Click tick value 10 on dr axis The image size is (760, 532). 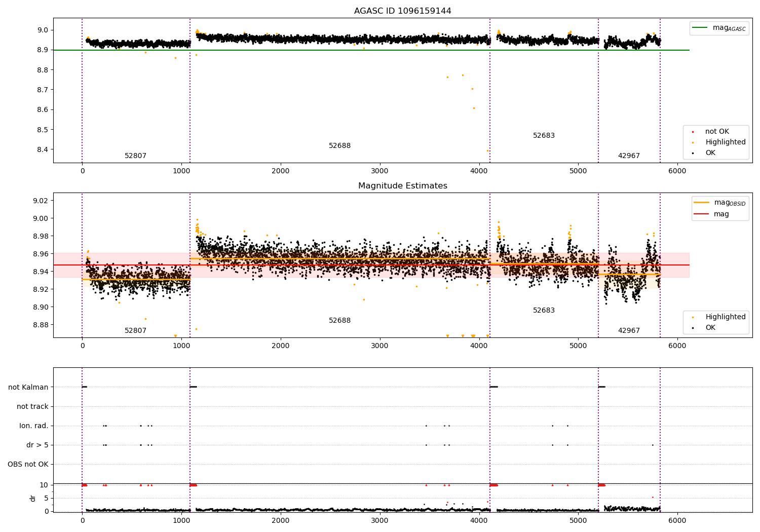[x=44, y=485]
